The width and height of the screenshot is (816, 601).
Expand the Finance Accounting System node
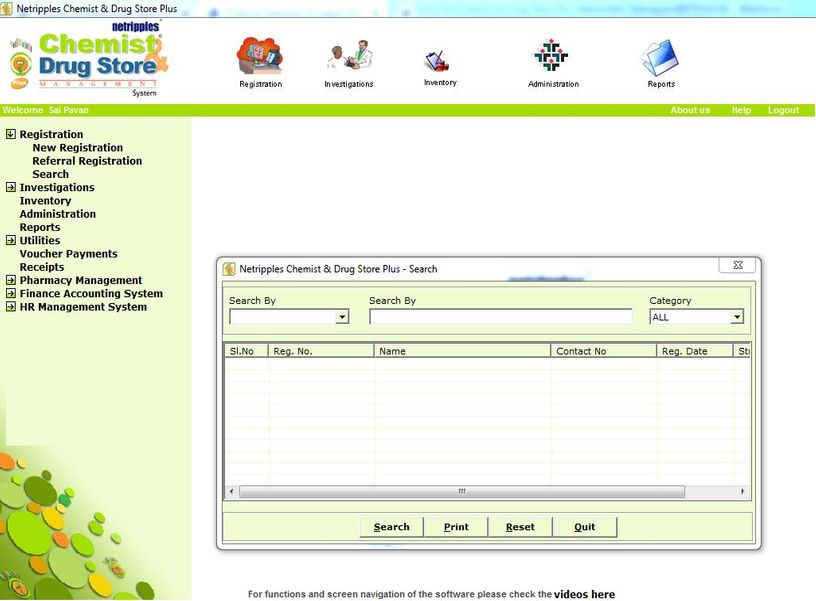click(x=11, y=293)
